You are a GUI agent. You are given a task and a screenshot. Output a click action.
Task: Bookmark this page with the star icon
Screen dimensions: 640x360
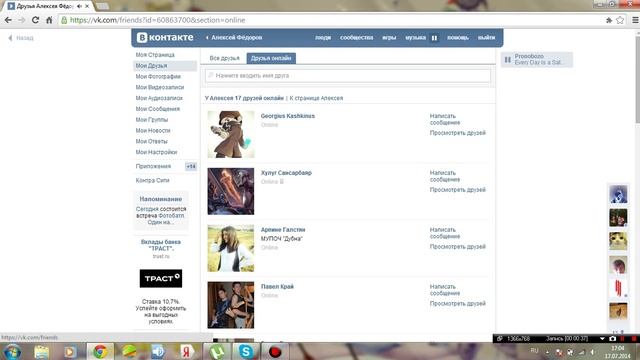click(620, 20)
